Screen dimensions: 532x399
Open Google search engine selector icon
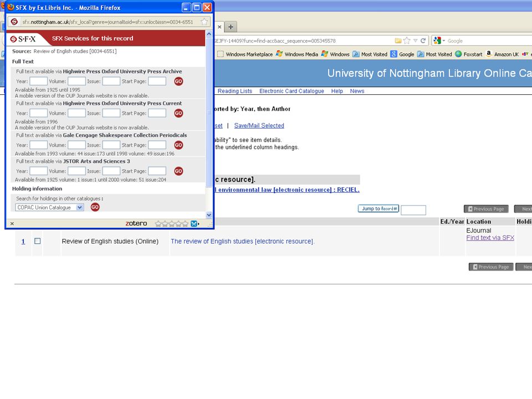(x=439, y=40)
